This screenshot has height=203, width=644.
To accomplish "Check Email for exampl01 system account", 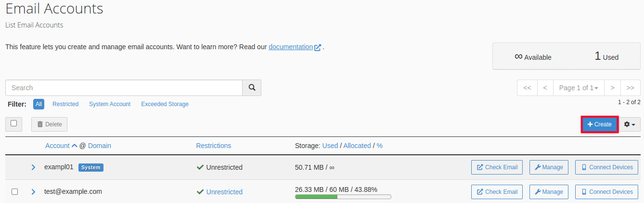I will 497,167.
